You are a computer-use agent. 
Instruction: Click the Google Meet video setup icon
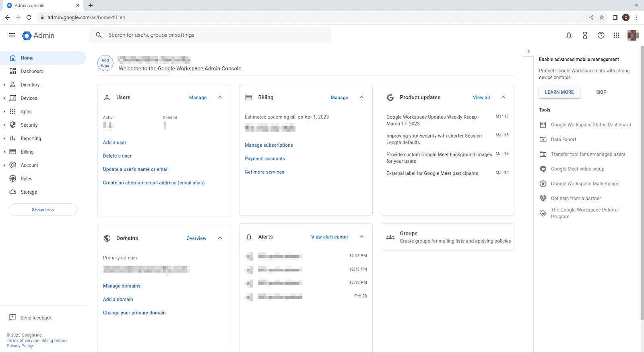[x=543, y=169]
